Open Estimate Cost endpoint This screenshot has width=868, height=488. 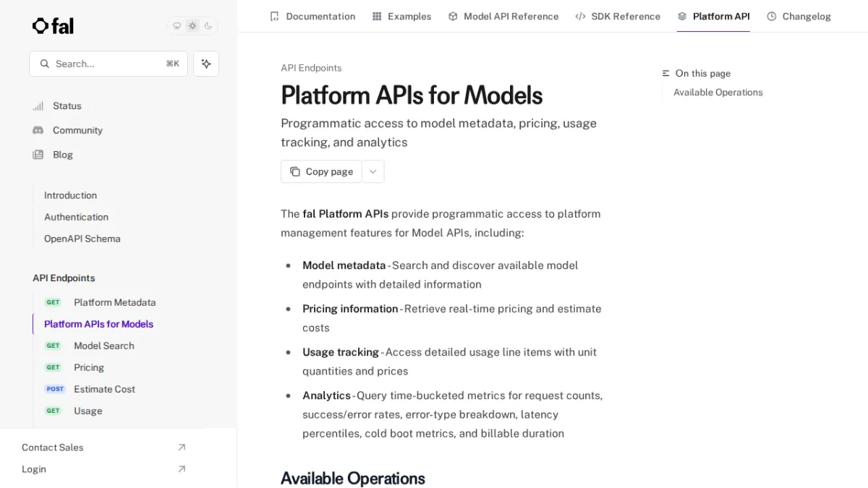(x=104, y=389)
